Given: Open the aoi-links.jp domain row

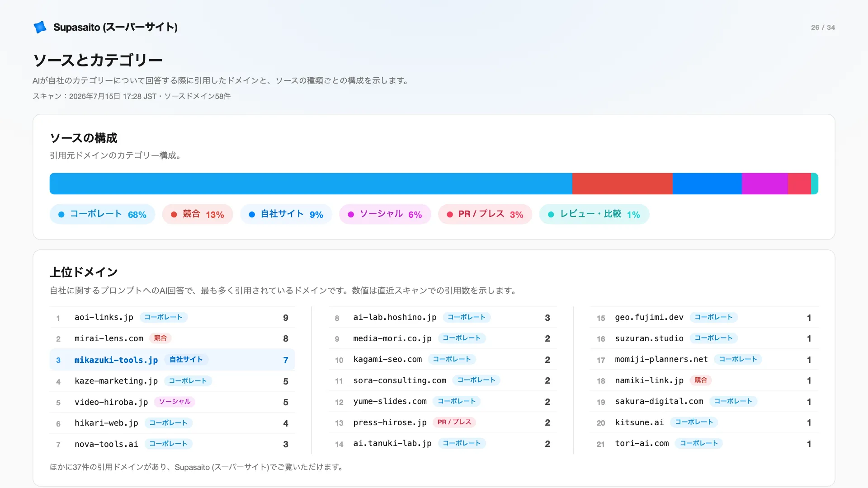Looking at the screenshot, I should pyautogui.click(x=172, y=318).
